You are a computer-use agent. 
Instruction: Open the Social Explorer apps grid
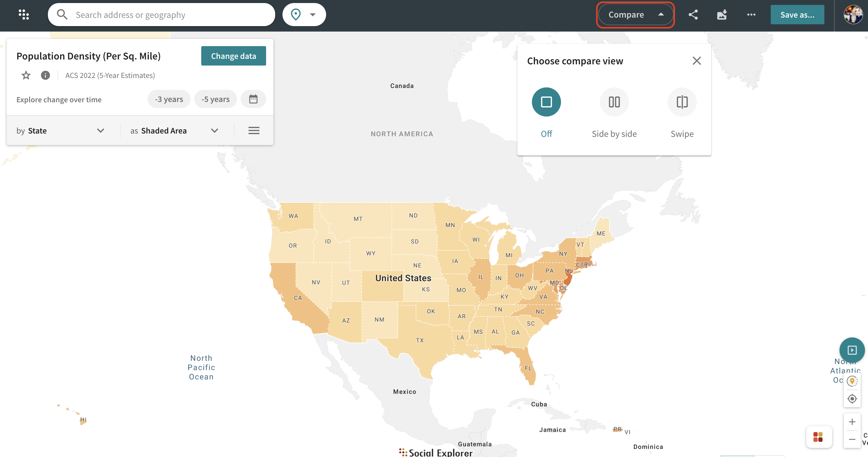point(24,15)
